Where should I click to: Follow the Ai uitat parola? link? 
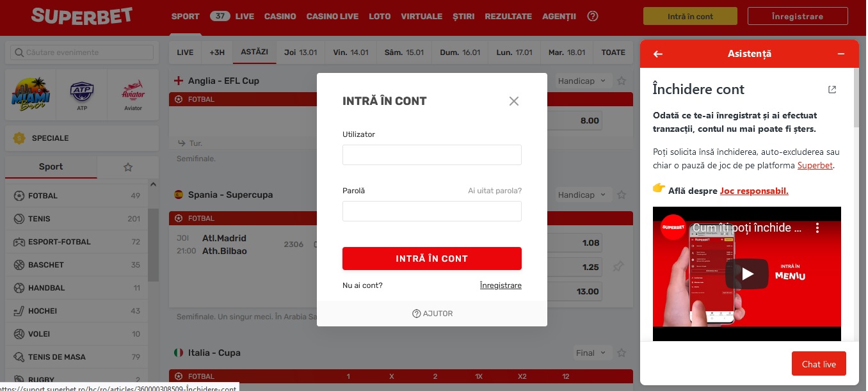[x=495, y=191]
